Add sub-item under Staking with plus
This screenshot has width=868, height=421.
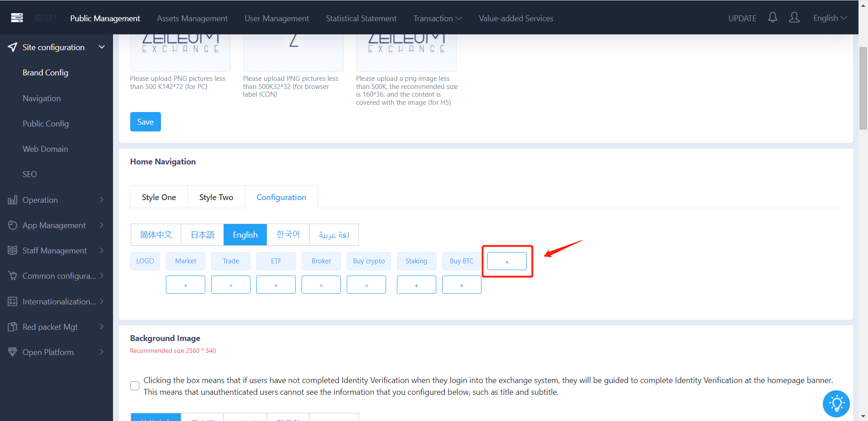click(416, 285)
